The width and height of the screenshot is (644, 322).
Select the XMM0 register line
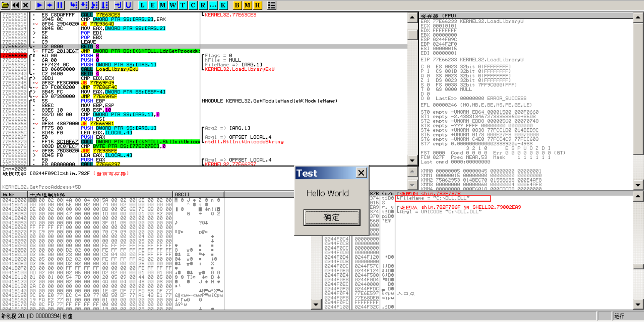(481, 171)
